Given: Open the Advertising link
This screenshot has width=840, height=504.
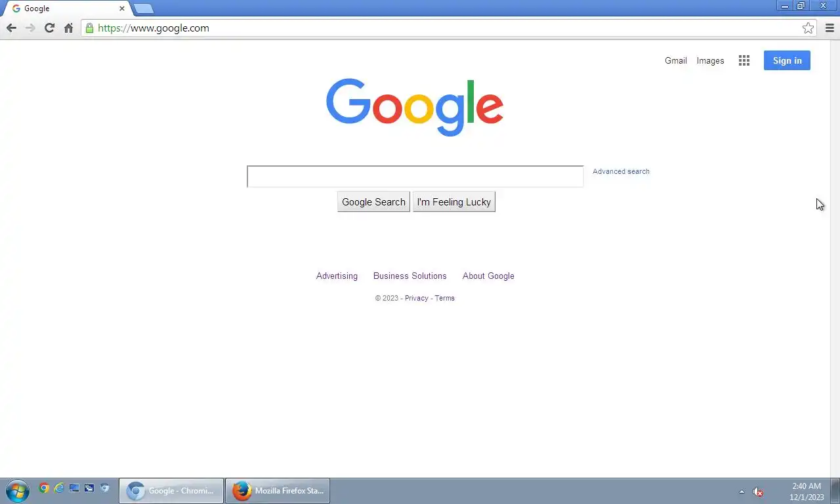Looking at the screenshot, I should tap(337, 276).
